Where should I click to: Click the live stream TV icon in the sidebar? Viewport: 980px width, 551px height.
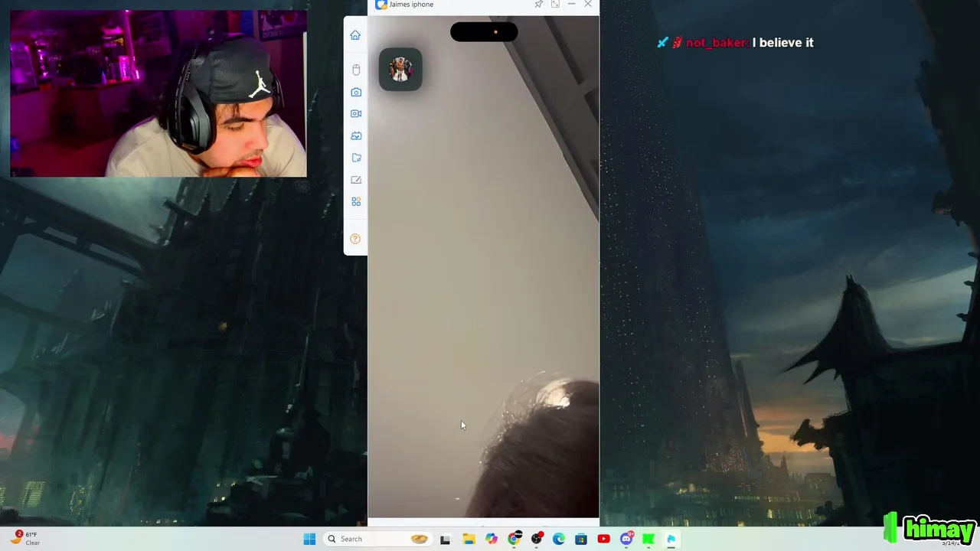point(356,135)
